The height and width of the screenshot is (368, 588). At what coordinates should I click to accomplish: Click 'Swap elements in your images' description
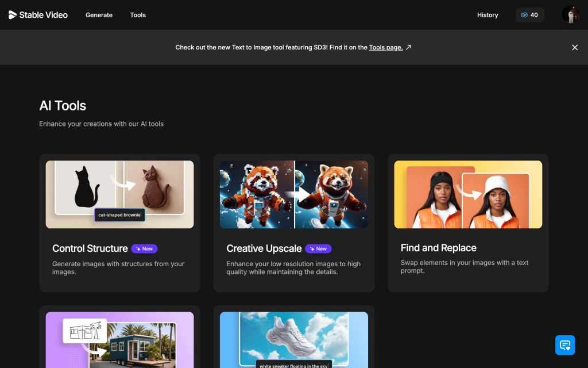pyautogui.click(x=464, y=267)
